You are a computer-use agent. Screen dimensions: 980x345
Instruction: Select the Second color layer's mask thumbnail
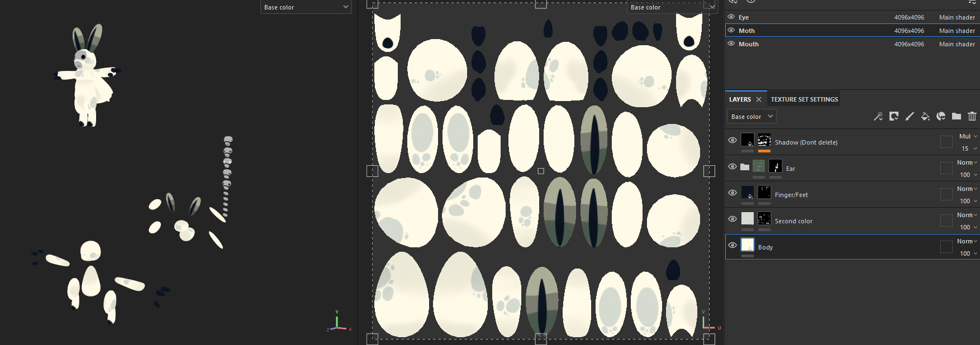click(764, 218)
